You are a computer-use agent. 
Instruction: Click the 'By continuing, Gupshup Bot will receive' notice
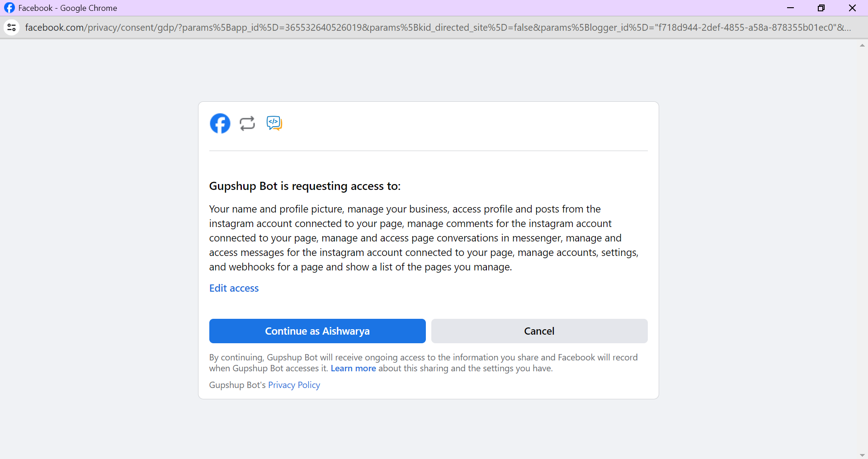(423, 363)
